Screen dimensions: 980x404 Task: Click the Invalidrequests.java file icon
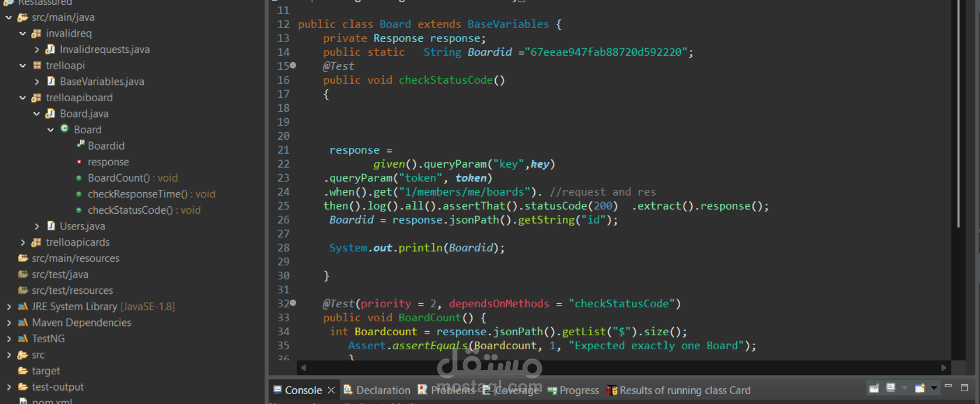[x=51, y=49]
